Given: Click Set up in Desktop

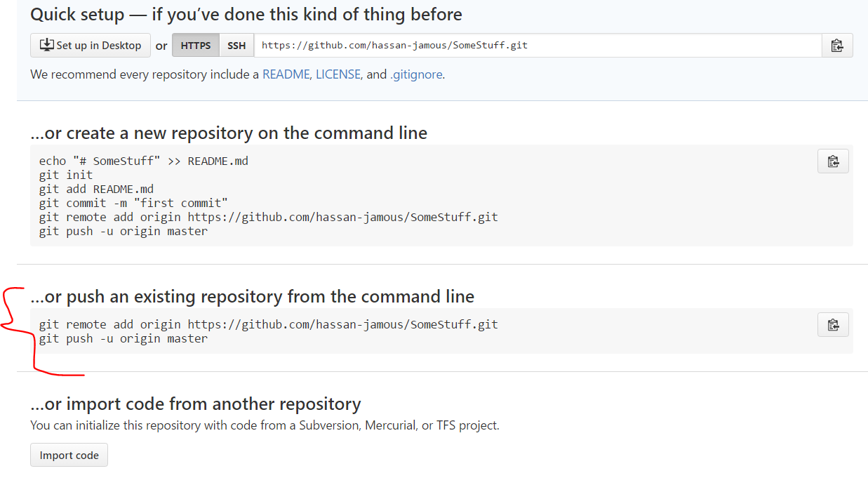Looking at the screenshot, I should tap(90, 44).
